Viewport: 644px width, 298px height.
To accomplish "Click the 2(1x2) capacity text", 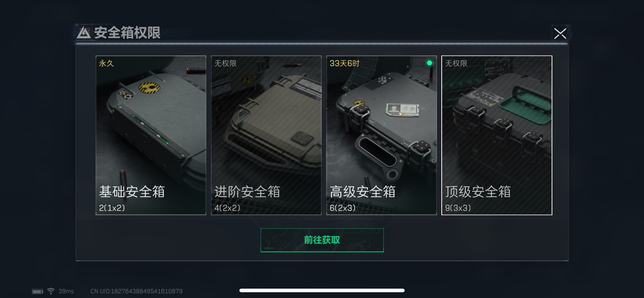I will (x=112, y=208).
